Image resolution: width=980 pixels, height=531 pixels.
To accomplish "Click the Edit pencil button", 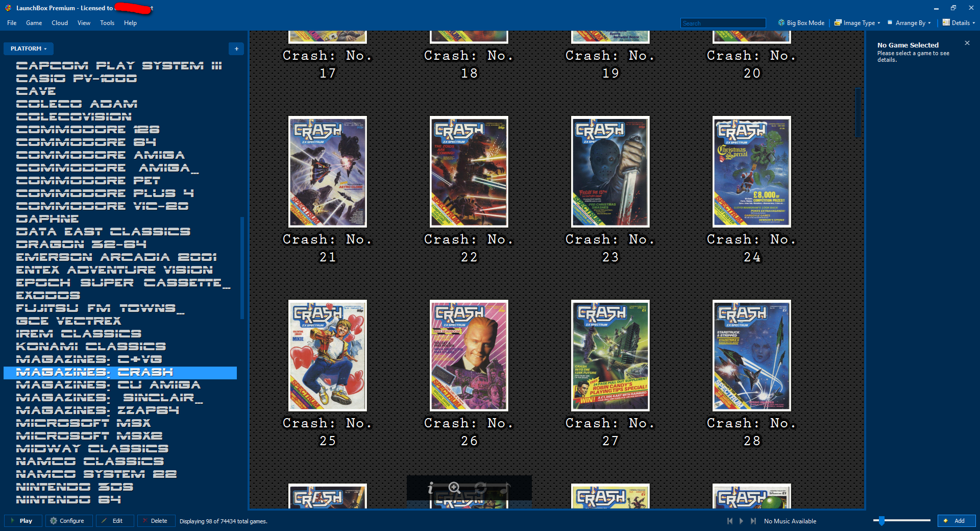I will (115, 521).
